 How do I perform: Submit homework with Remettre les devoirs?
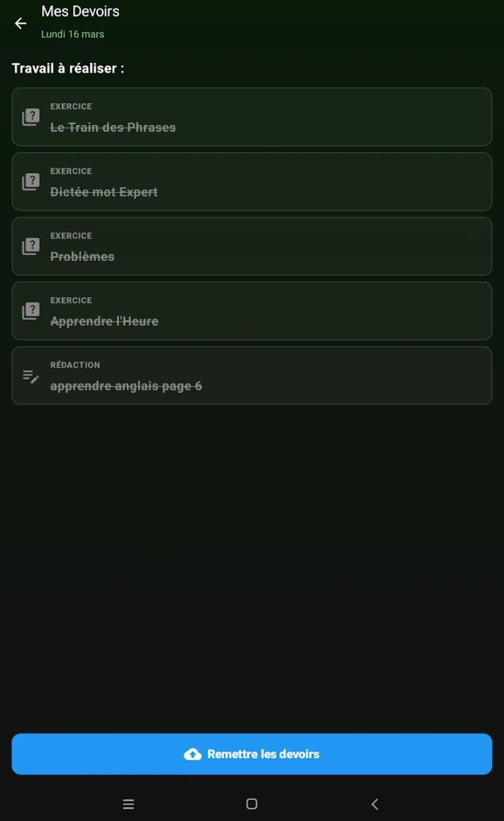click(x=252, y=754)
